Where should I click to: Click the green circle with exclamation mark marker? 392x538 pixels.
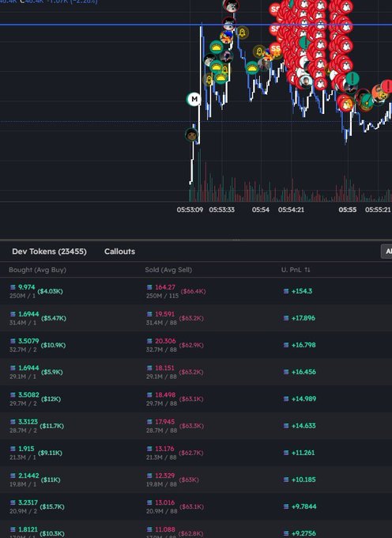pos(352,78)
